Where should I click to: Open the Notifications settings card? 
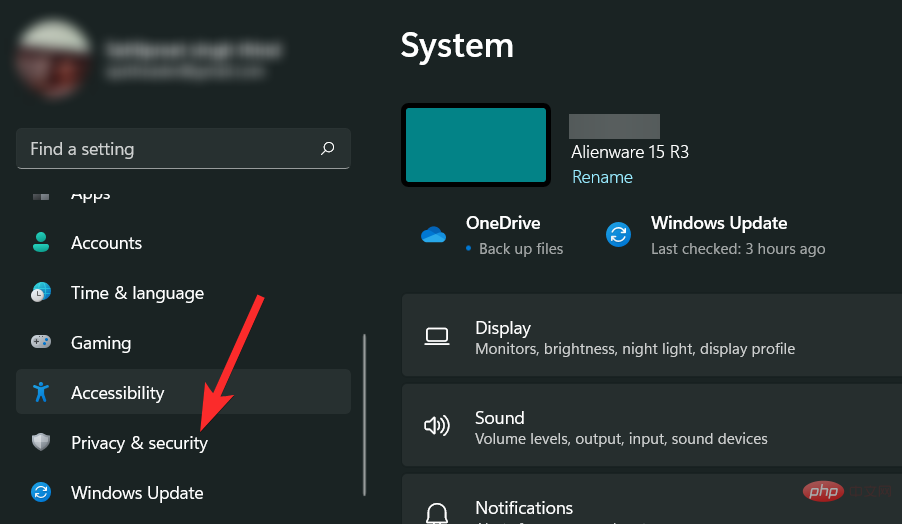pos(652,499)
